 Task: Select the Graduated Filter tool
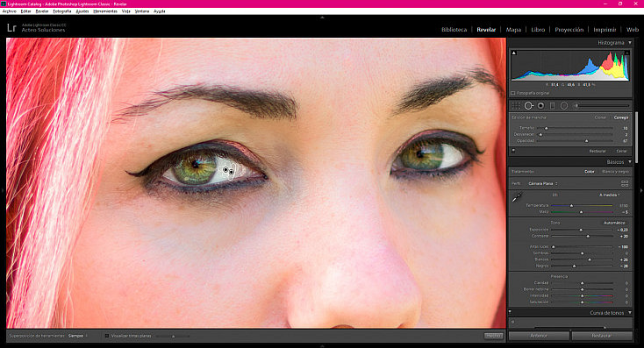(x=553, y=106)
